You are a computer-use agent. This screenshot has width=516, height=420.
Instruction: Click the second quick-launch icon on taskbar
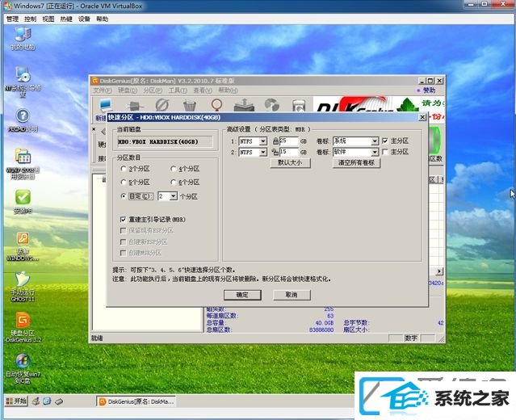click(47, 401)
